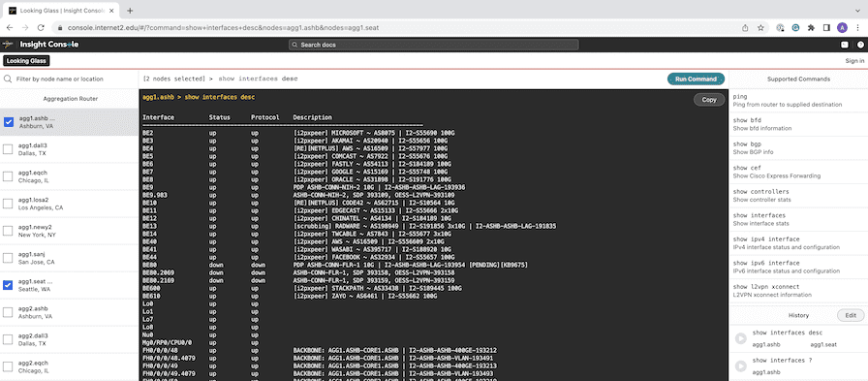Image resolution: width=868 pixels, height=381 pixels.
Task: Open the Chrome three-dot menu
Action: coord(857,27)
